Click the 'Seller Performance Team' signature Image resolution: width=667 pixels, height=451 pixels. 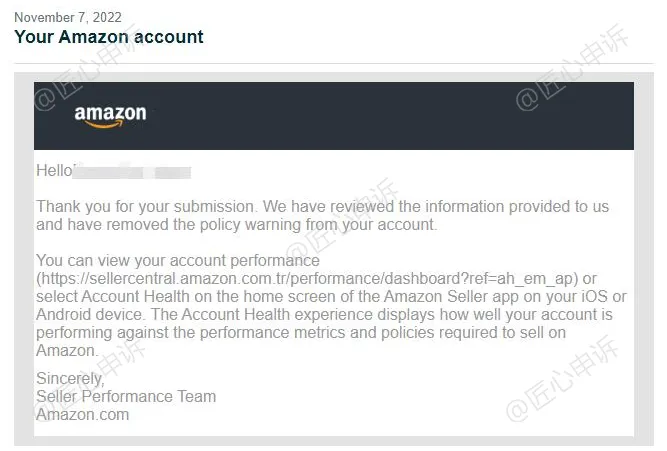[x=126, y=397]
